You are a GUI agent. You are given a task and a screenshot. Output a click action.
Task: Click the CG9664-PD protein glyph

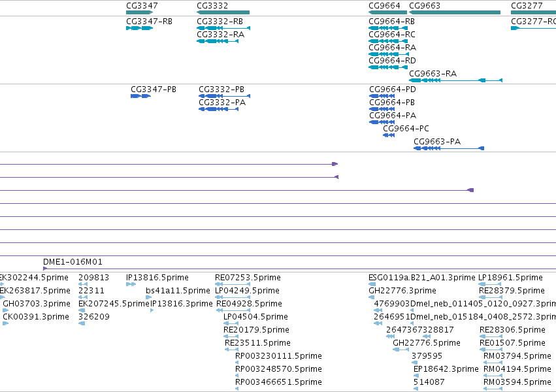click(x=382, y=96)
